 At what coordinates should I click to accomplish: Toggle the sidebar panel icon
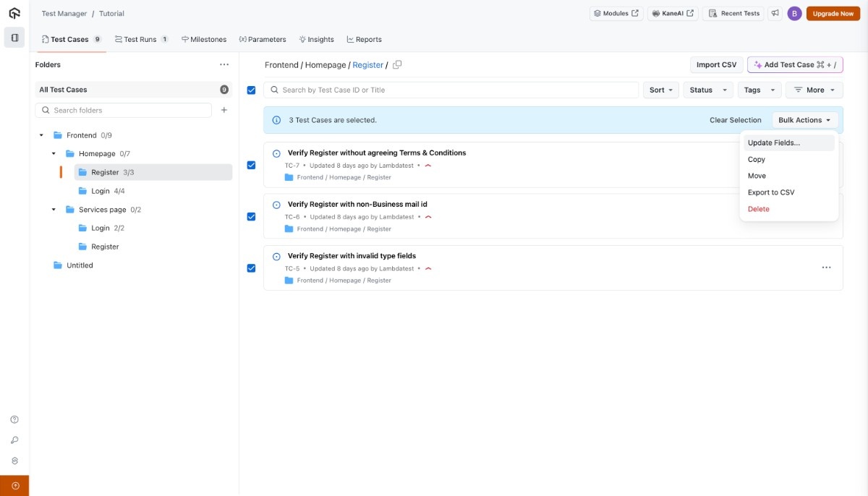point(14,38)
